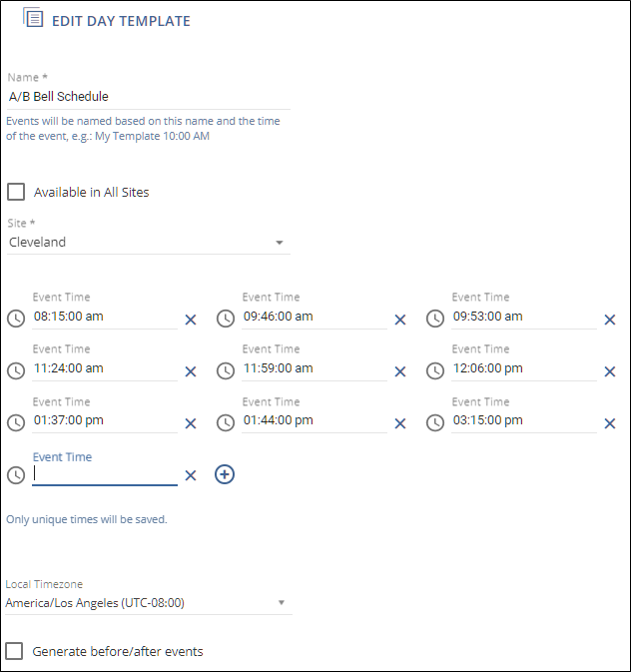
Task: Edit the 01:37:00 pm time field
Action: point(104,420)
